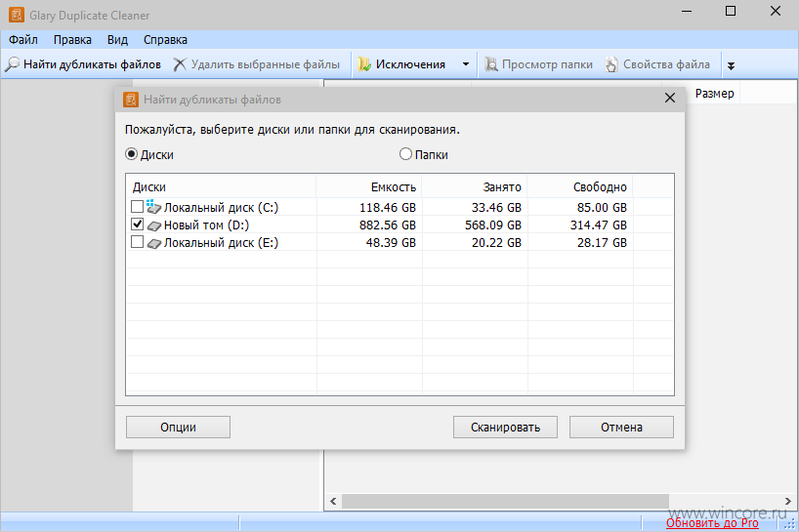Click the drive icon for Локальный диск (C:)
The image size is (799, 532).
154,207
